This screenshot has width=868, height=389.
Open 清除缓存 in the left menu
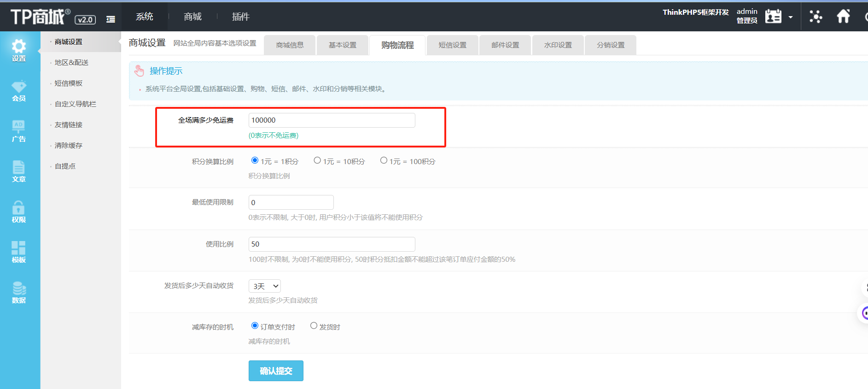69,146
